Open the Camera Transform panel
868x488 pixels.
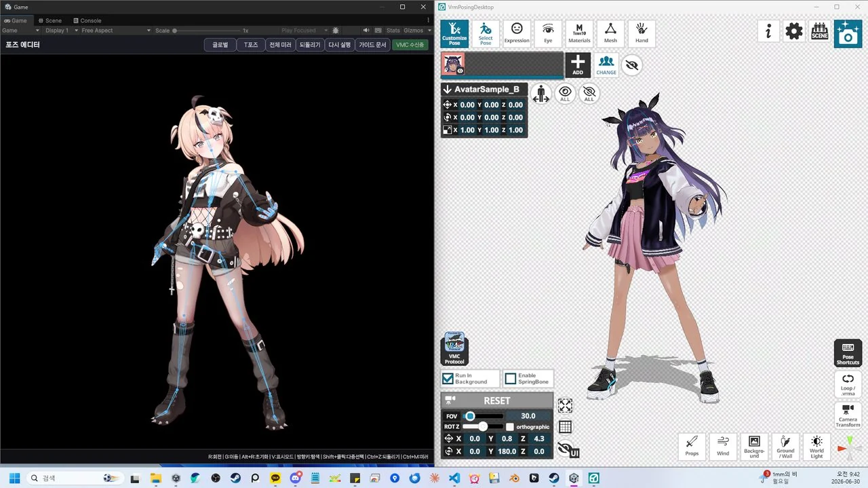848,415
